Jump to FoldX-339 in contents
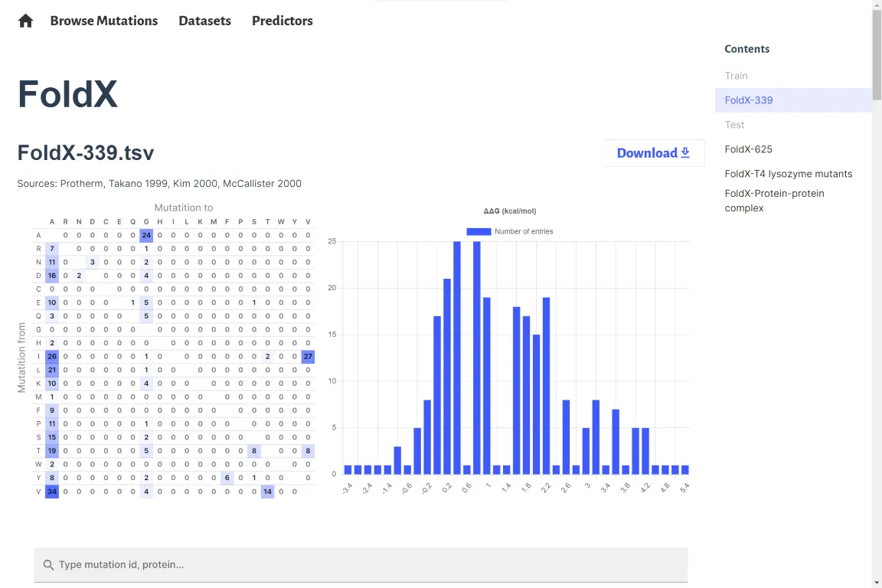This screenshot has height=588, width=882. pos(793,100)
